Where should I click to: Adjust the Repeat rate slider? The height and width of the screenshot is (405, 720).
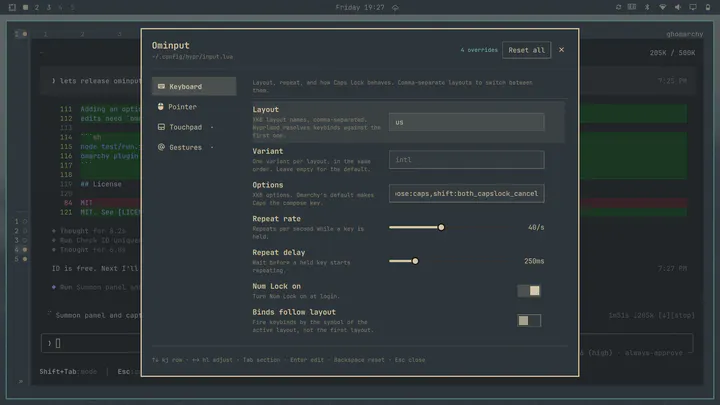[x=441, y=227]
